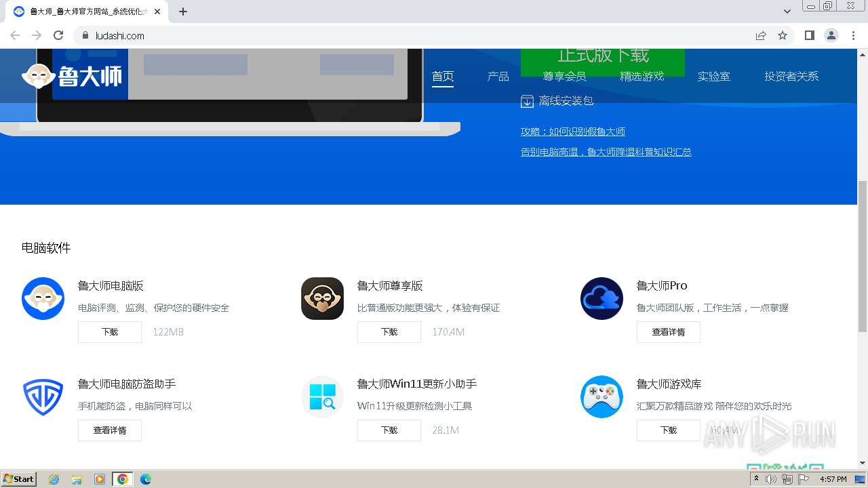
Task: Open the 鲁大师Pro cloud icon
Action: click(602, 298)
